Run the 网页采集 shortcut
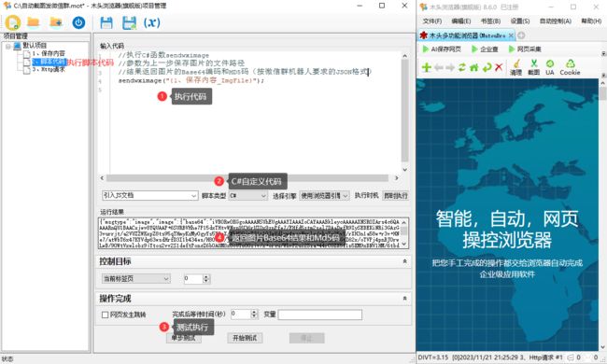Screen dimensions: 607x364 [x=525, y=49]
